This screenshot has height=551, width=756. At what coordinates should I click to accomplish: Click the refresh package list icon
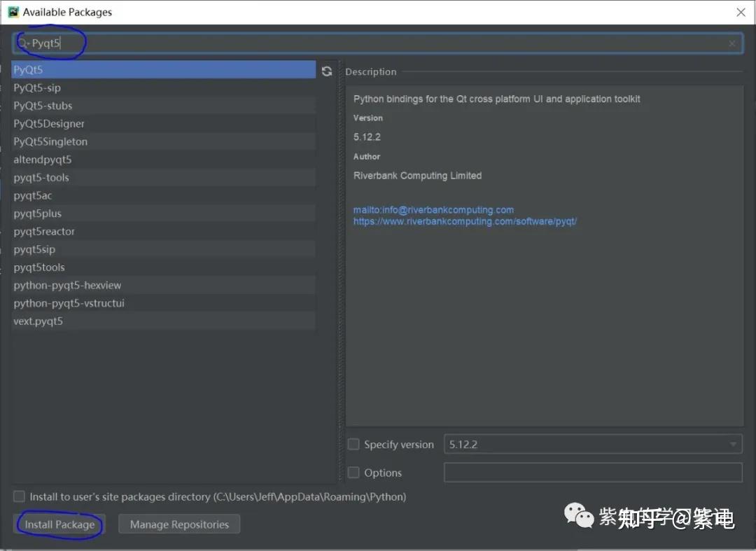click(x=326, y=70)
